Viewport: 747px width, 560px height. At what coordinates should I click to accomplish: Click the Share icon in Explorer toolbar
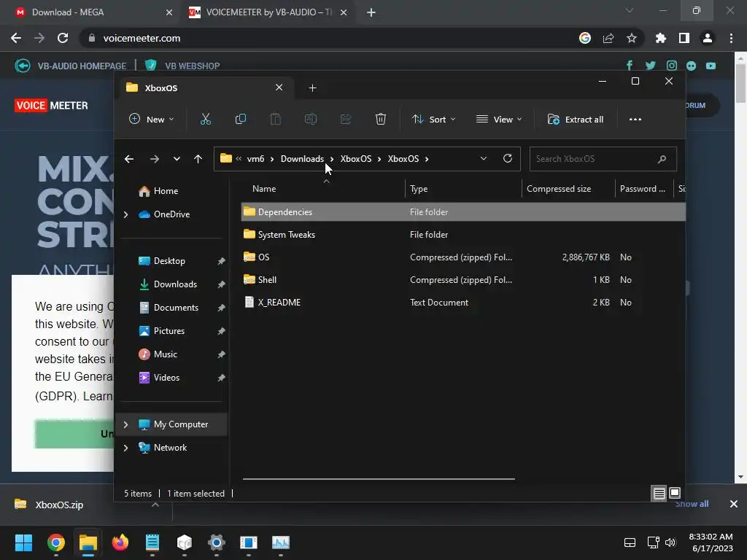pos(345,119)
